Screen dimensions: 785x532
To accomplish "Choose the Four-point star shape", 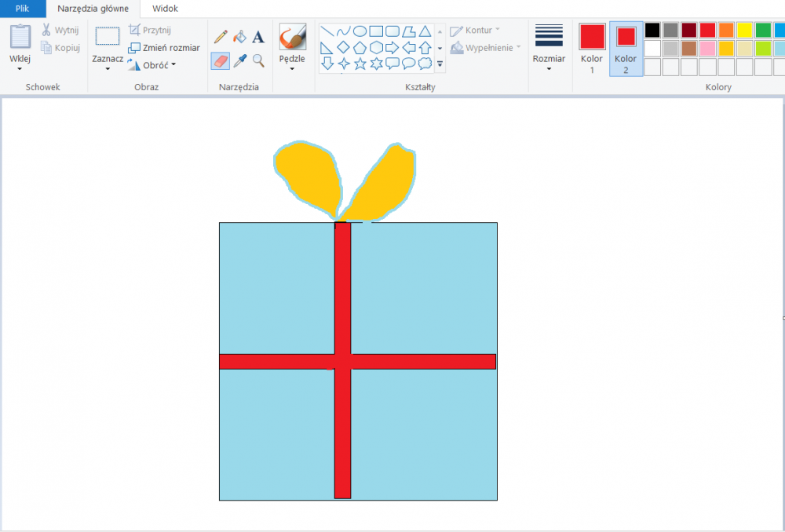I will 344,64.
